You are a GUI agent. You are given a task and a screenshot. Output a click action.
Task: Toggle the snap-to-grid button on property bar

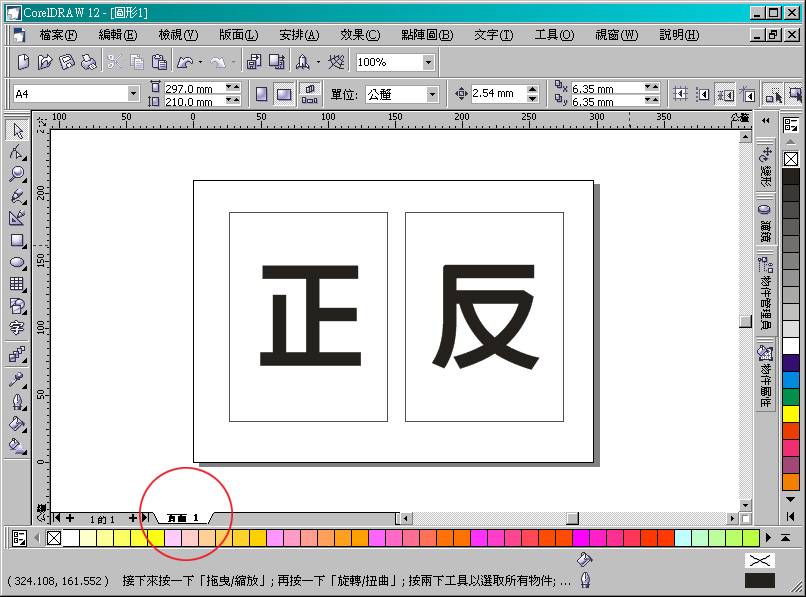coord(681,94)
